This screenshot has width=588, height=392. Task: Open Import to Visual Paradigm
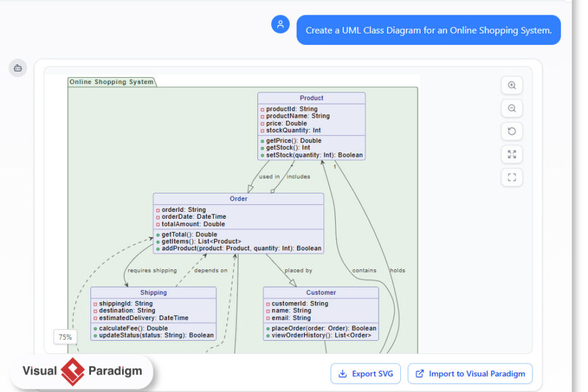point(470,374)
